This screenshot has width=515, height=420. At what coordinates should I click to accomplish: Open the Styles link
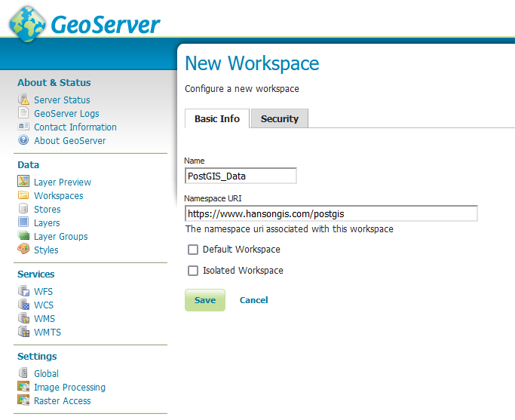click(x=46, y=250)
